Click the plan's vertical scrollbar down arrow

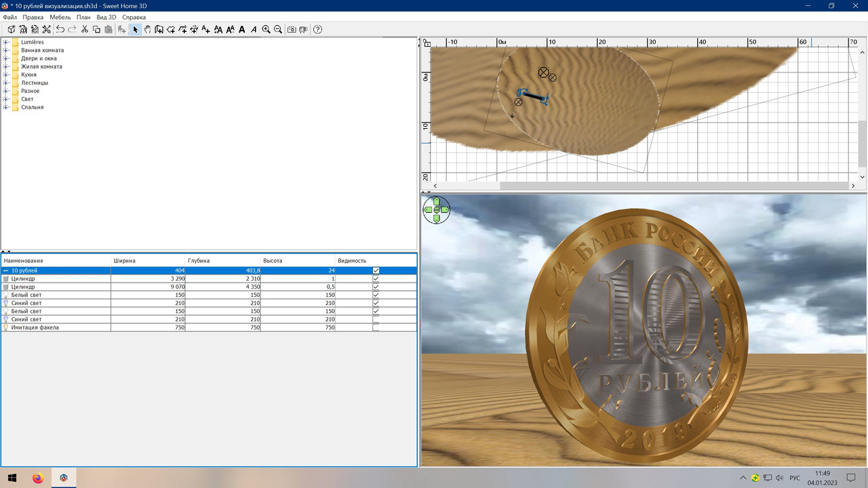[x=862, y=177]
